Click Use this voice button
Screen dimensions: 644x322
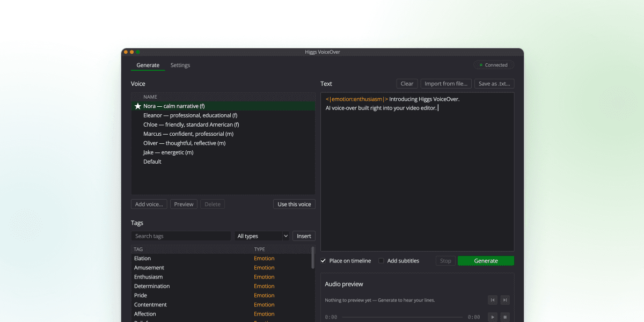294,204
